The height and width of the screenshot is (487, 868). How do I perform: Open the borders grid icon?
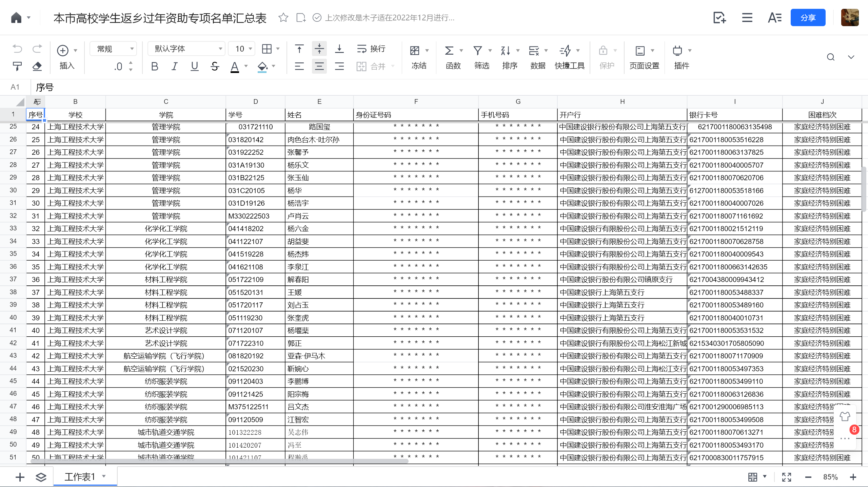[267, 49]
